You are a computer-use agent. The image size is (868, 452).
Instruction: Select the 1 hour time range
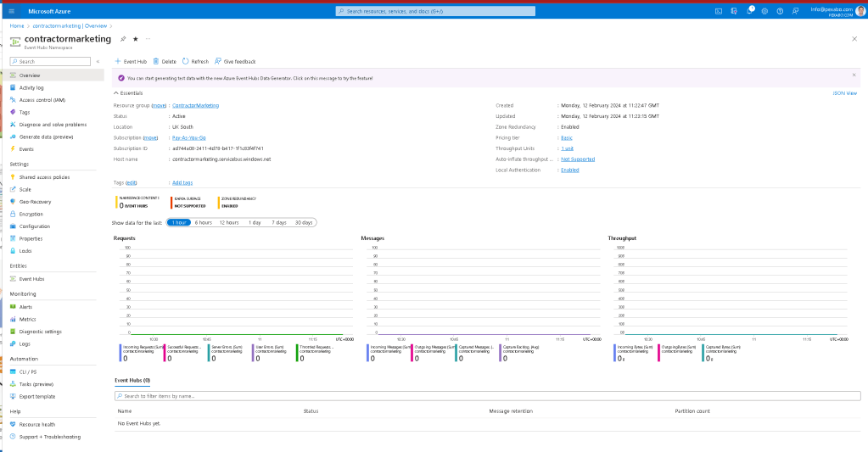pyautogui.click(x=179, y=222)
